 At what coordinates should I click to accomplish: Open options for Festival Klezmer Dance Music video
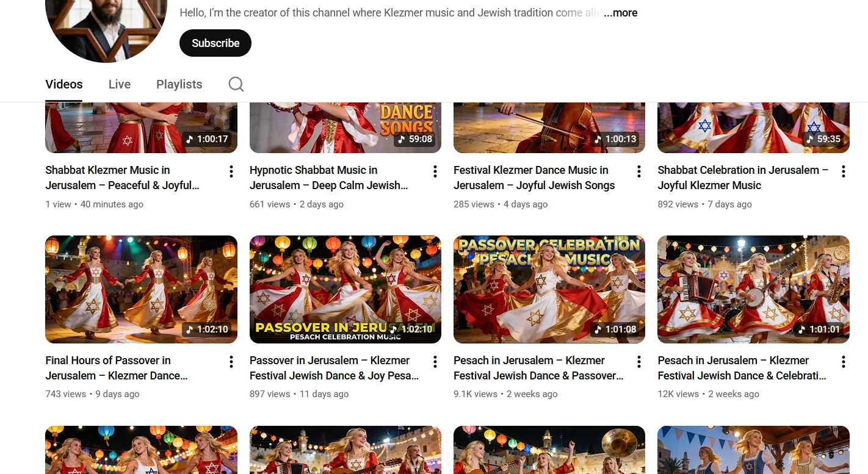tap(639, 171)
